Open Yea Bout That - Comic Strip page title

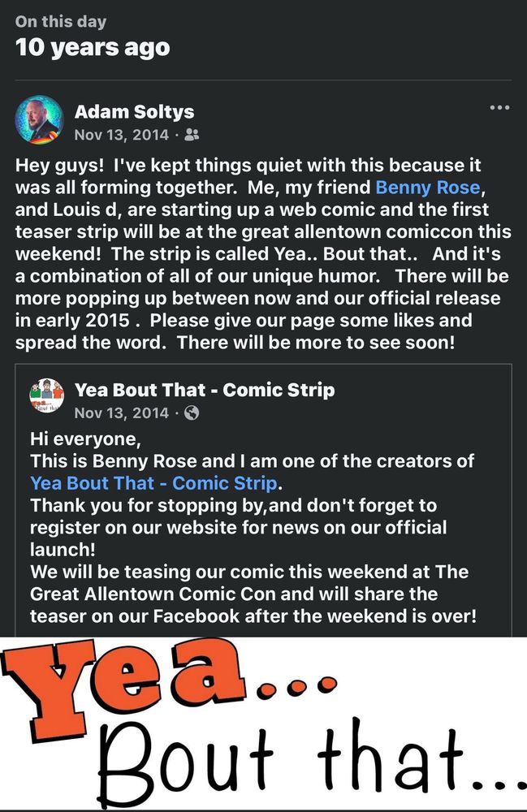coord(205,390)
